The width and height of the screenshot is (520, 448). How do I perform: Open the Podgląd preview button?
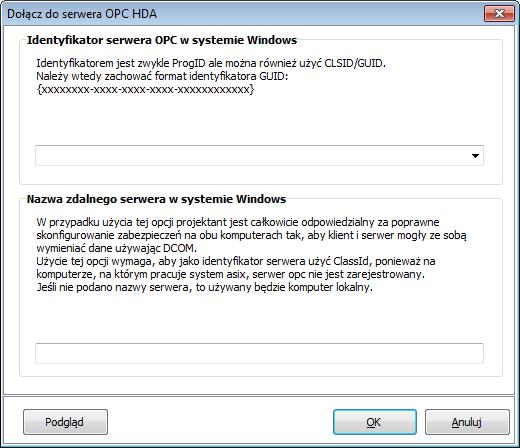click(65, 422)
